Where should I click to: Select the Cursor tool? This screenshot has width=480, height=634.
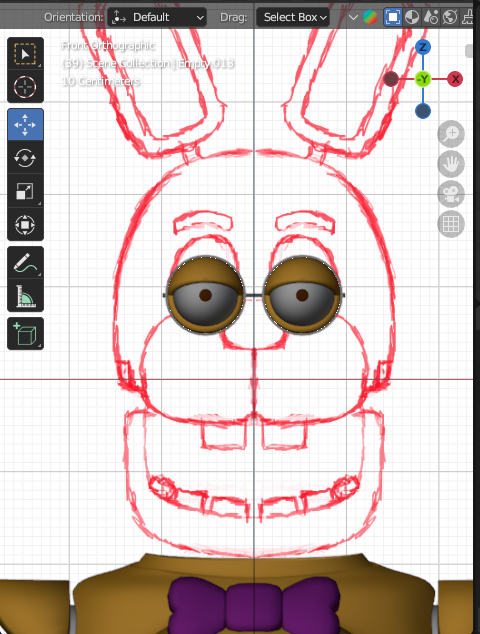coord(25,87)
